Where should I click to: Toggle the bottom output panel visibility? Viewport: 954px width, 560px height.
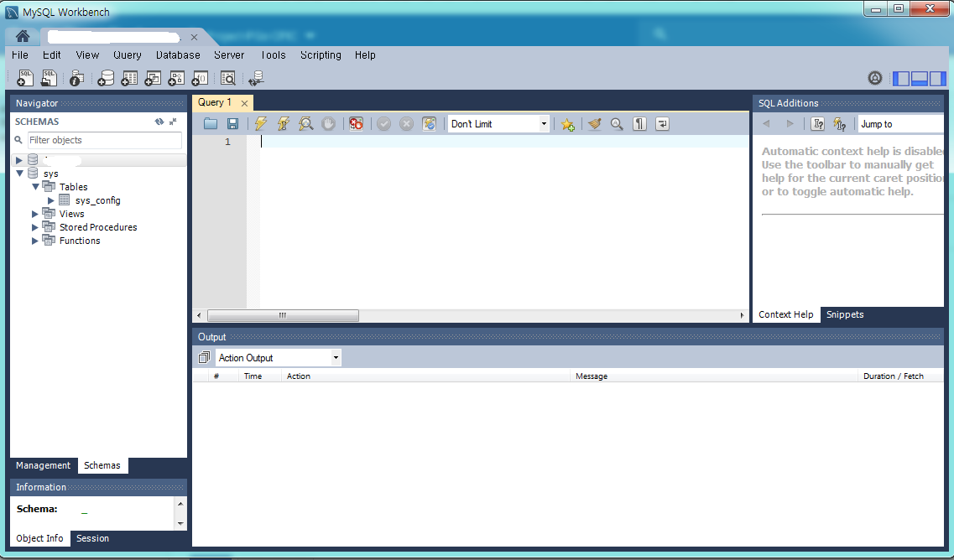(x=920, y=79)
